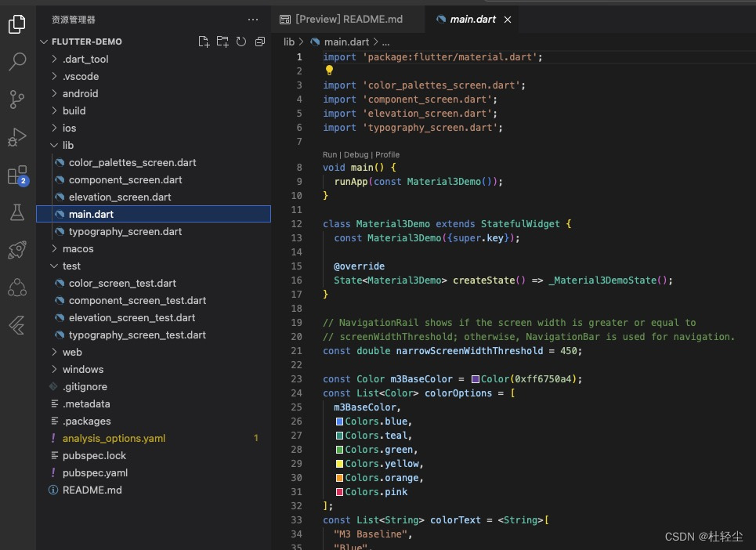Open the Run and Debug view

point(17,137)
